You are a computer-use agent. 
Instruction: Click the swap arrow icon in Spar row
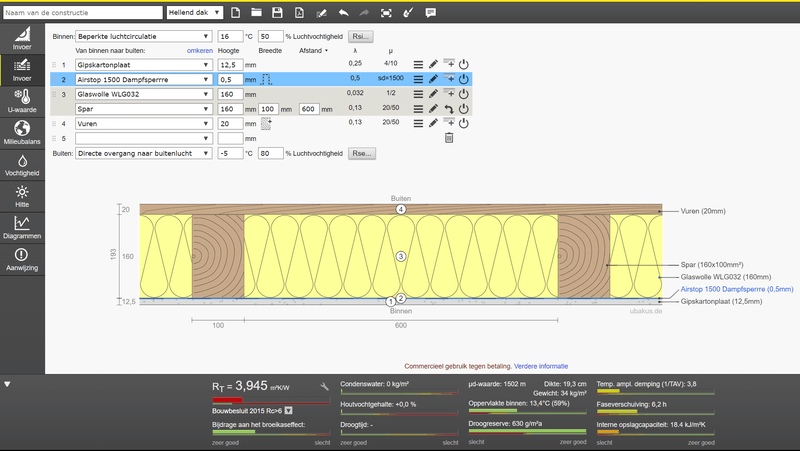[448, 109]
